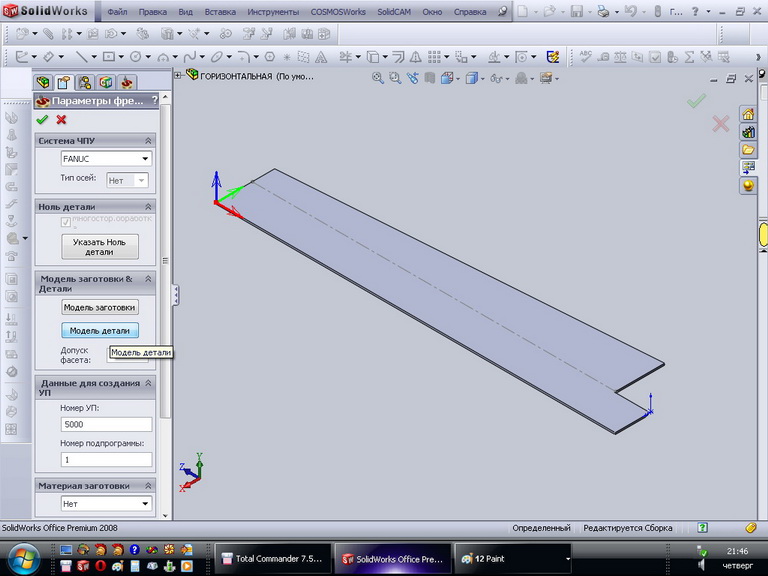Collapse the Модель заготовки & Детали section
The image size is (768, 576).
click(148, 279)
